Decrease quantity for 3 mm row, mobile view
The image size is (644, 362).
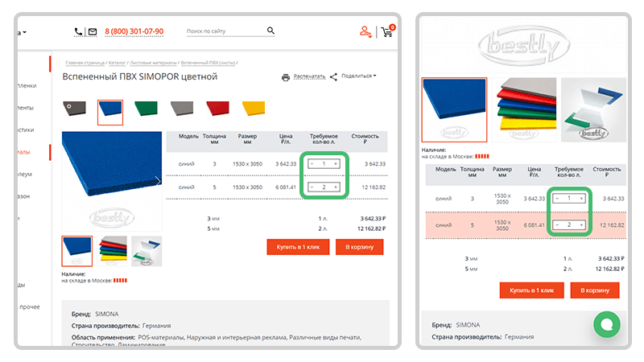point(557,198)
